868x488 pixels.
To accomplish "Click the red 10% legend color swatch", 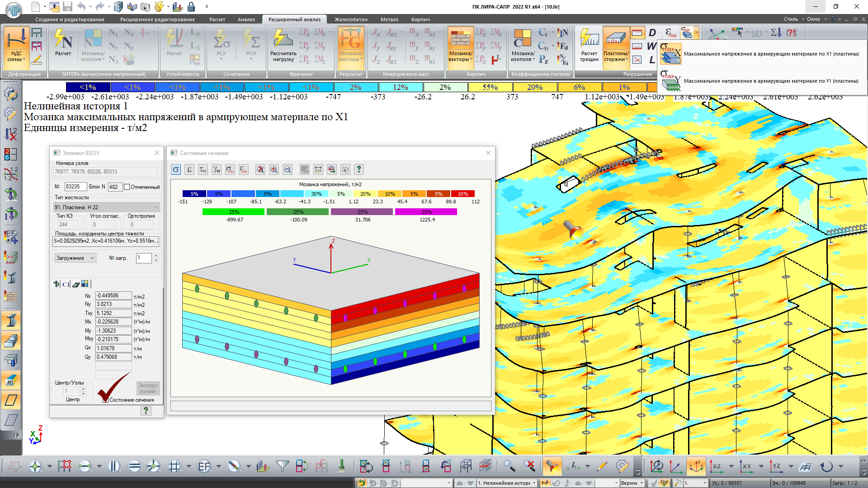I will (462, 194).
